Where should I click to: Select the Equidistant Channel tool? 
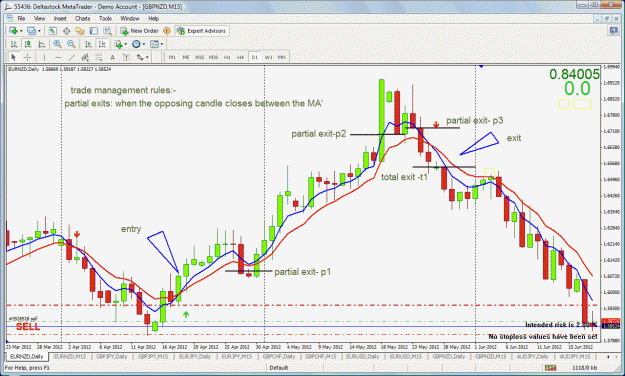point(85,57)
